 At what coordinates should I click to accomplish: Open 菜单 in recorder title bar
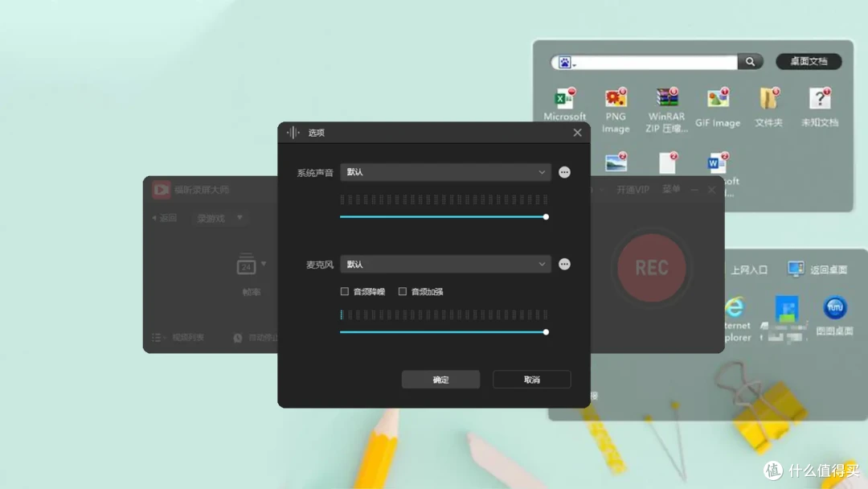[x=671, y=189]
